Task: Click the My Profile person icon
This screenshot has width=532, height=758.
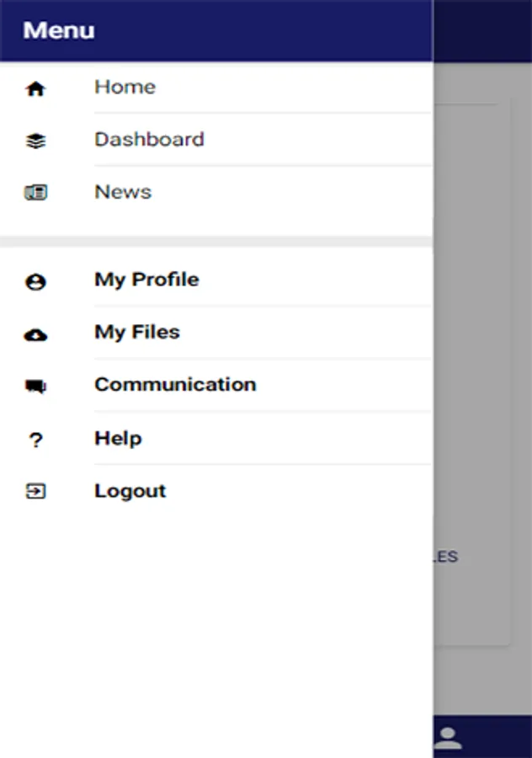Action: click(x=35, y=282)
